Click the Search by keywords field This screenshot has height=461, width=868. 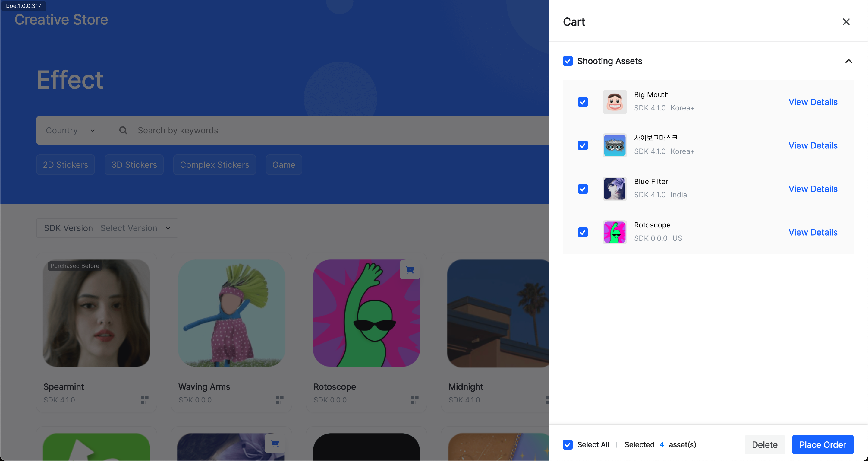pyautogui.click(x=303, y=131)
